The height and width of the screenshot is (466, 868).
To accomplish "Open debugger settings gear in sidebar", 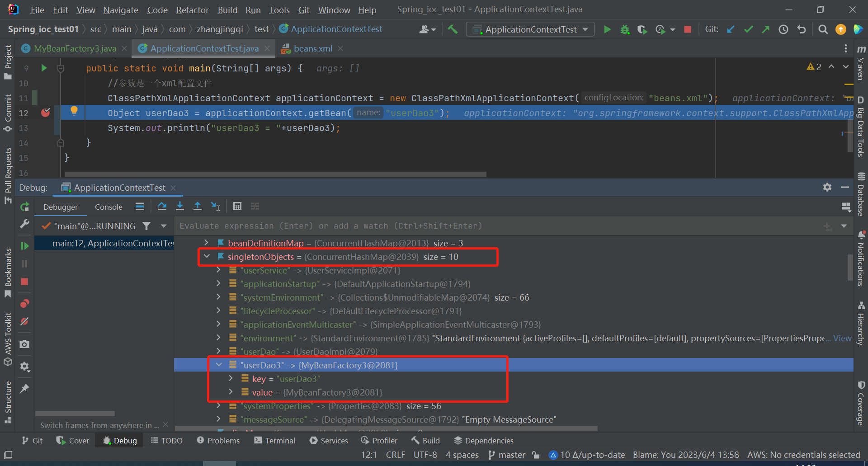I will 24,367.
